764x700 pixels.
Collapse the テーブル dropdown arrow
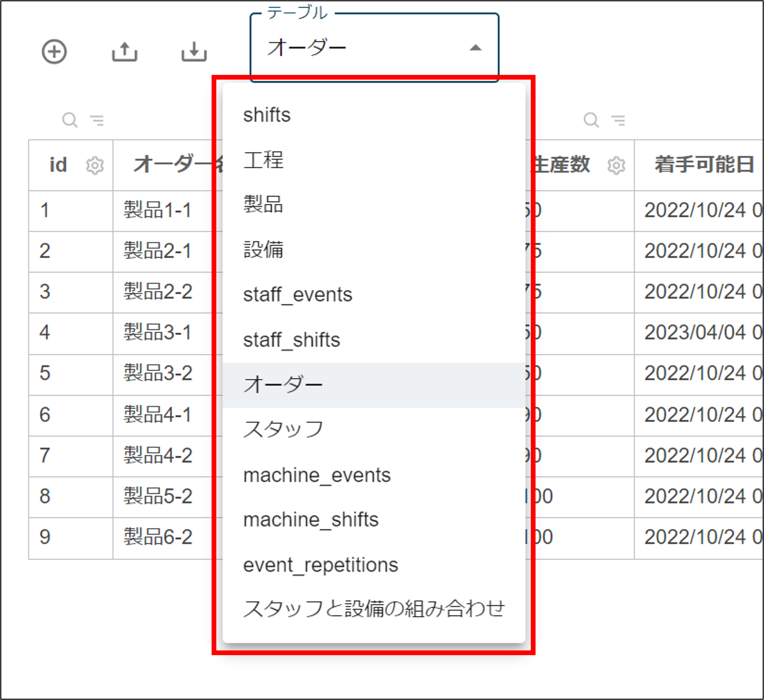coord(475,48)
